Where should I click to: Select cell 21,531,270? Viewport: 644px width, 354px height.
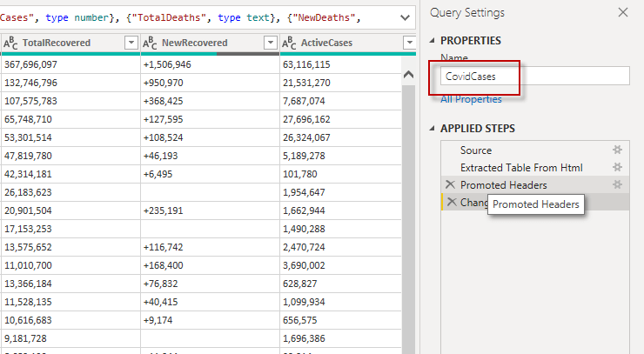340,83
